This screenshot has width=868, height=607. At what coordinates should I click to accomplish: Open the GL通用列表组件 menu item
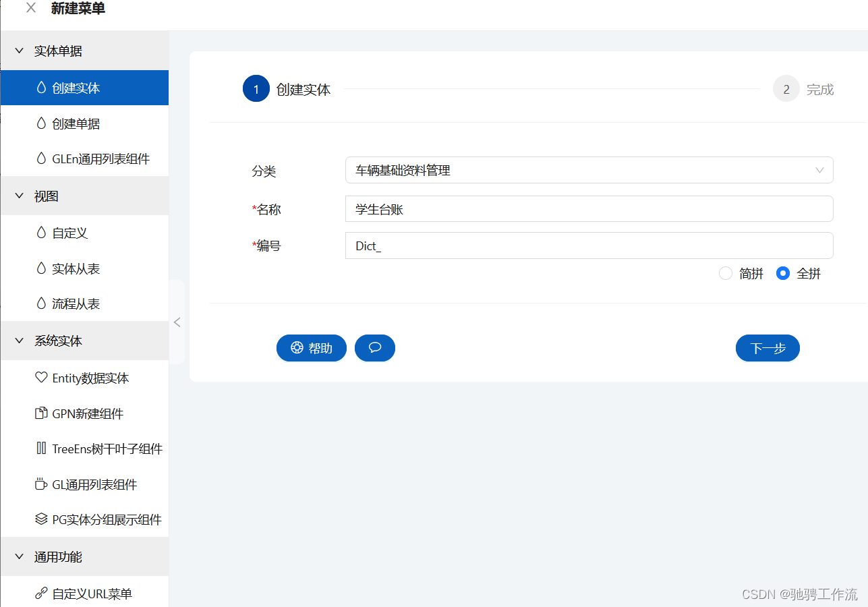pos(84,484)
